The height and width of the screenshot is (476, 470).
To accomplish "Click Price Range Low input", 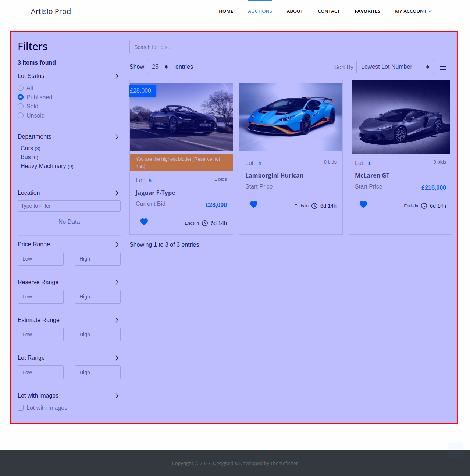I will coord(40,259).
